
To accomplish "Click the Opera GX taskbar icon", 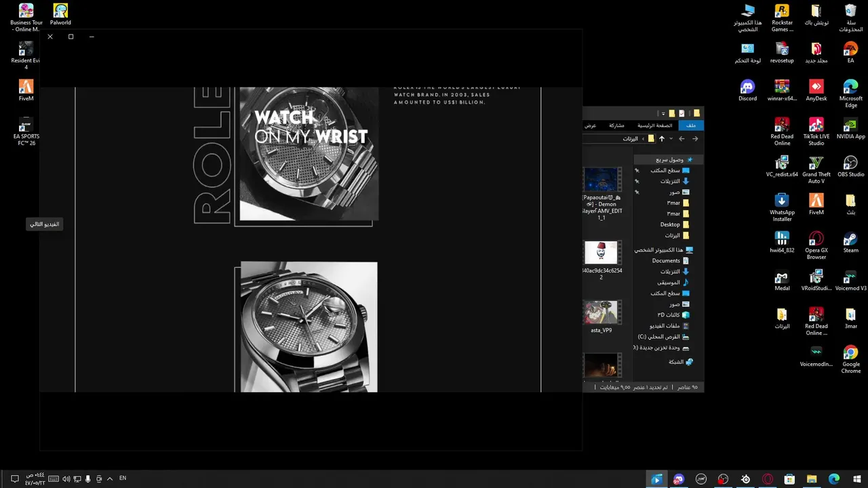I will (768, 479).
